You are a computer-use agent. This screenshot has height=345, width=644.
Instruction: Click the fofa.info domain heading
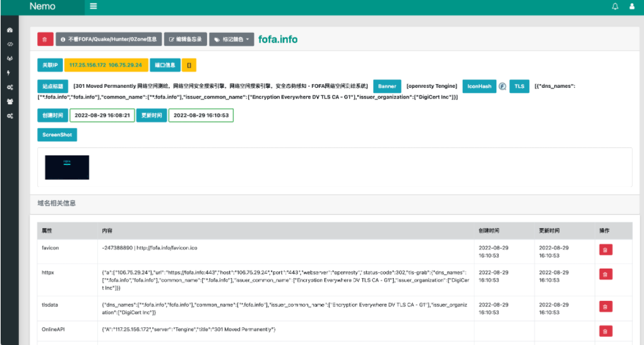click(278, 39)
